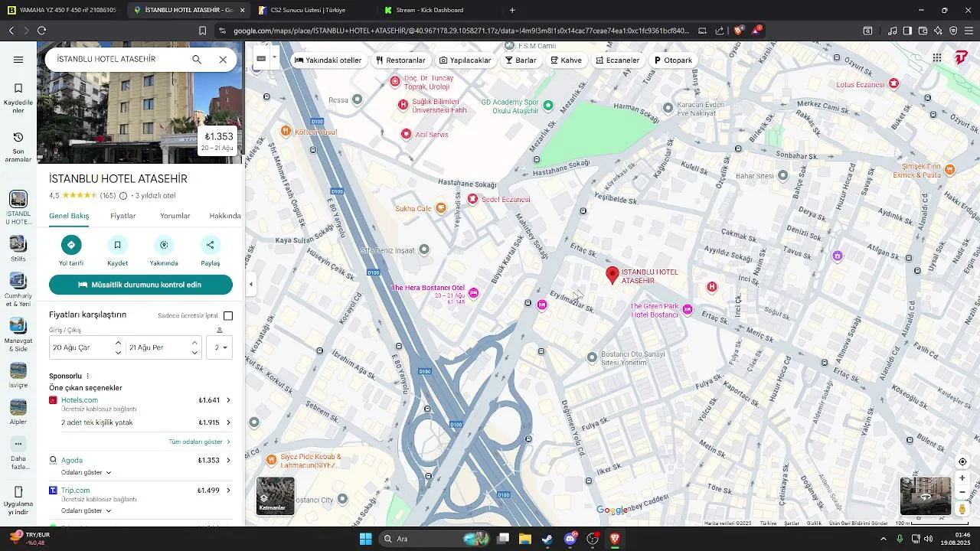The height and width of the screenshot is (551, 980).
Task: Filter by Eczaneler chip
Action: [x=618, y=60]
